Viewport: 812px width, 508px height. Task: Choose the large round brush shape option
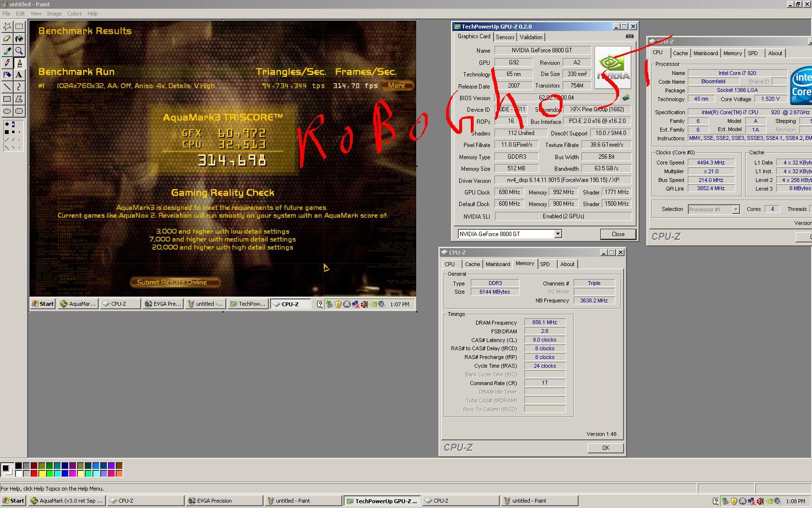[x=7, y=124]
